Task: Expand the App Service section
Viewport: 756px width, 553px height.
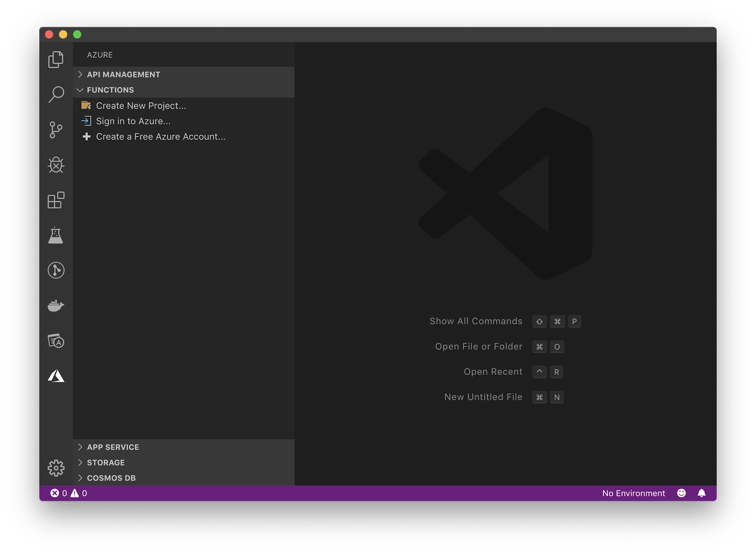Action: click(113, 447)
